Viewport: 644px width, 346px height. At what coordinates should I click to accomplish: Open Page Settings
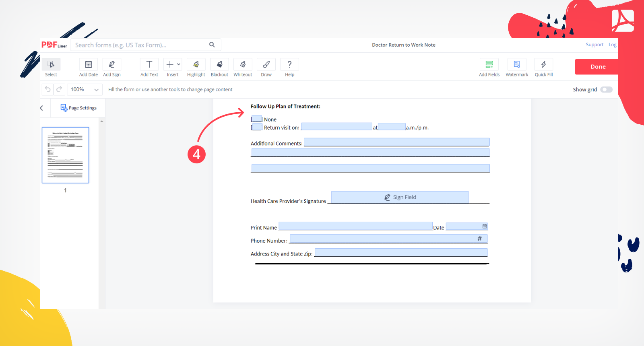point(78,108)
